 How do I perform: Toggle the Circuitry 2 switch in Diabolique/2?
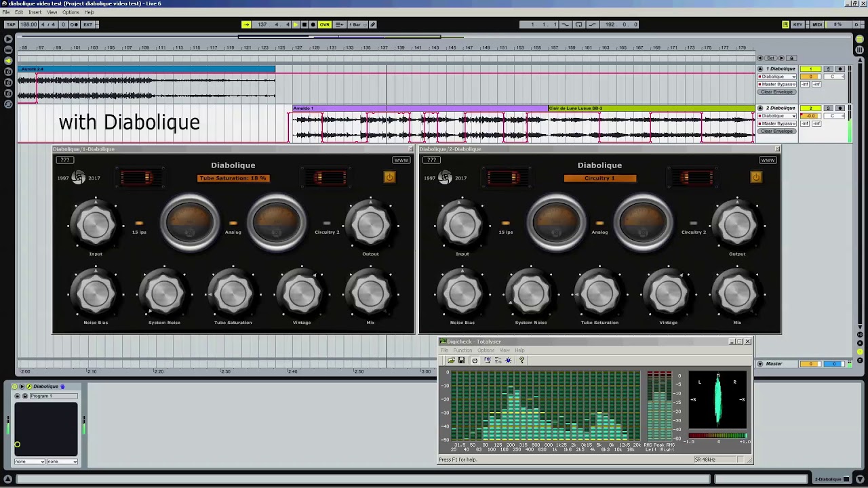(x=693, y=223)
